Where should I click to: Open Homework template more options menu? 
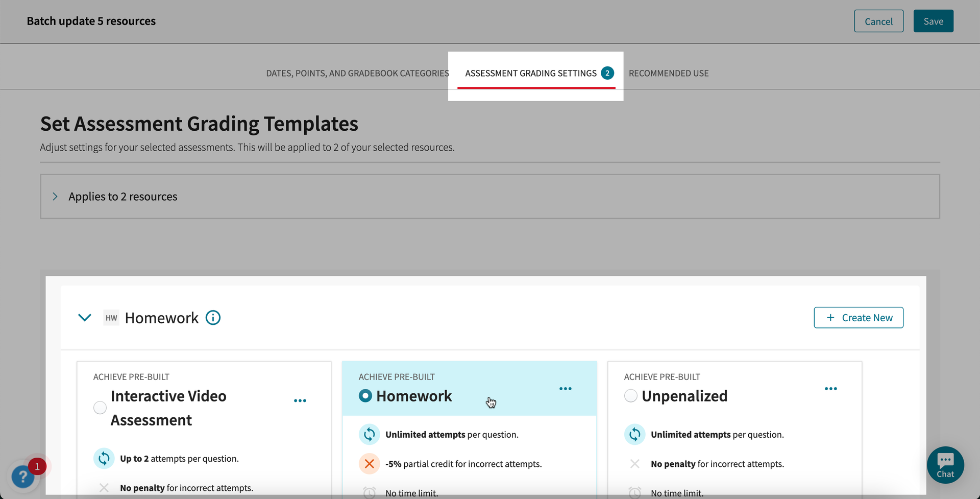tap(565, 389)
